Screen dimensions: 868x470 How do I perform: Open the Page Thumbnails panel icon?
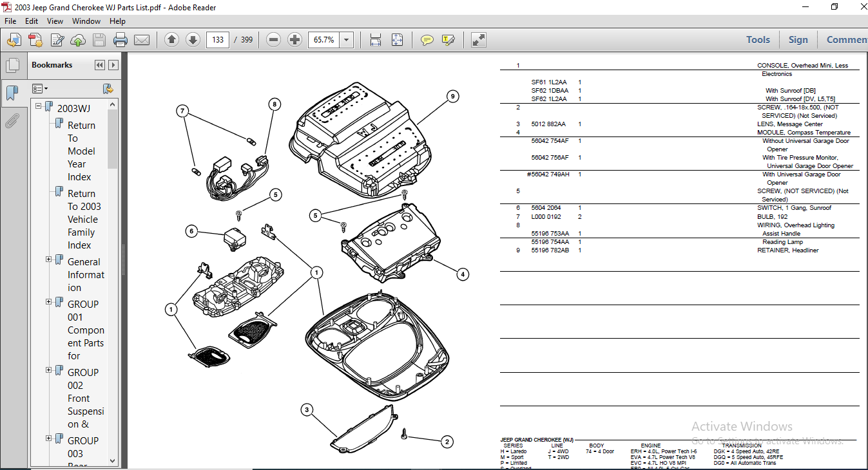click(x=12, y=66)
